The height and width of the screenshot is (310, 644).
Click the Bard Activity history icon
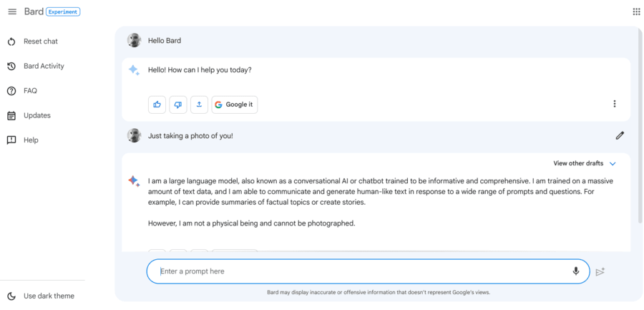click(x=11, y=66)
